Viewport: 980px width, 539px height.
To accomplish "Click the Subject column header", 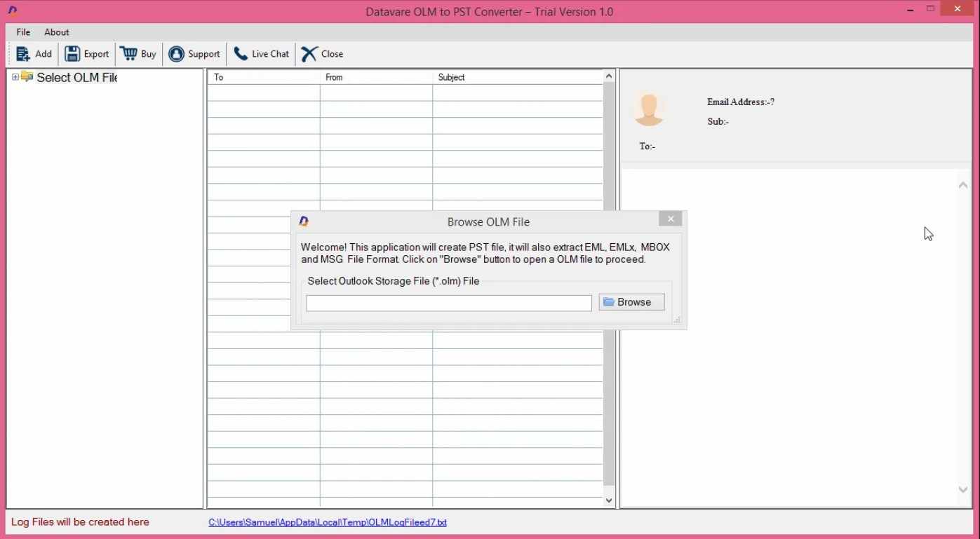I will 518,77.
